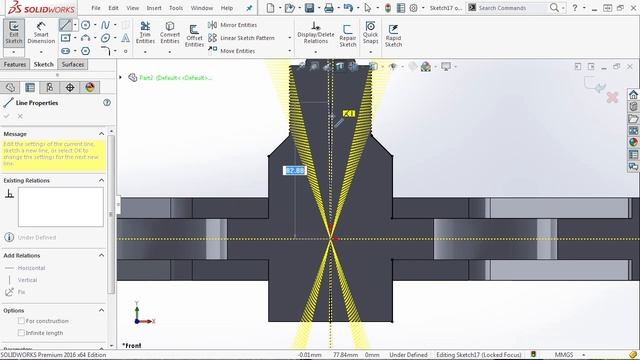Open Display/Delete Relations
This screenshot has width=640, height=360.
[x=316, y=33]
